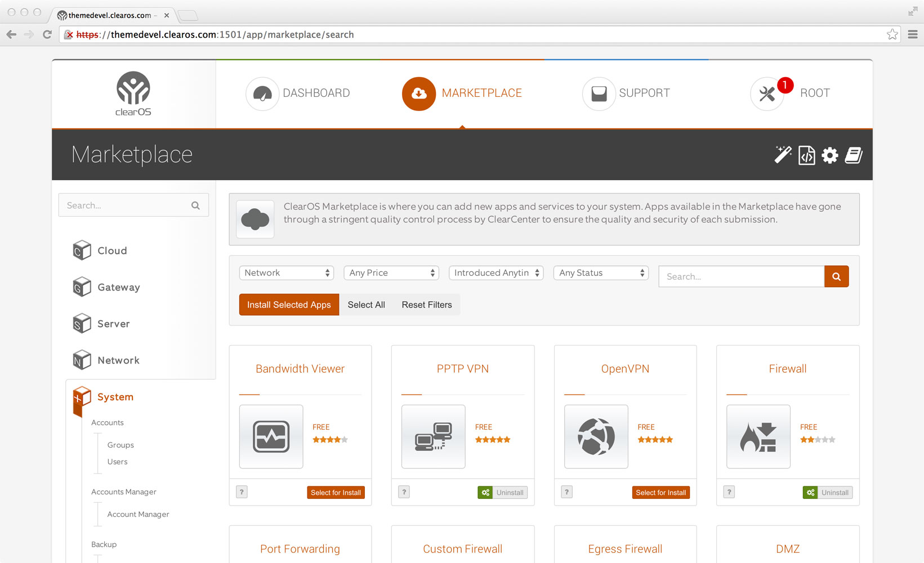
Task: Open the Introduced Anytime dropdown
Action: (x=496, y=273)
